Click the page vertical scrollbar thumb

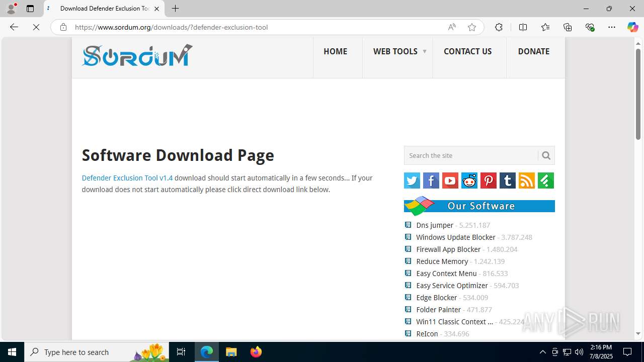coord(638,94)
